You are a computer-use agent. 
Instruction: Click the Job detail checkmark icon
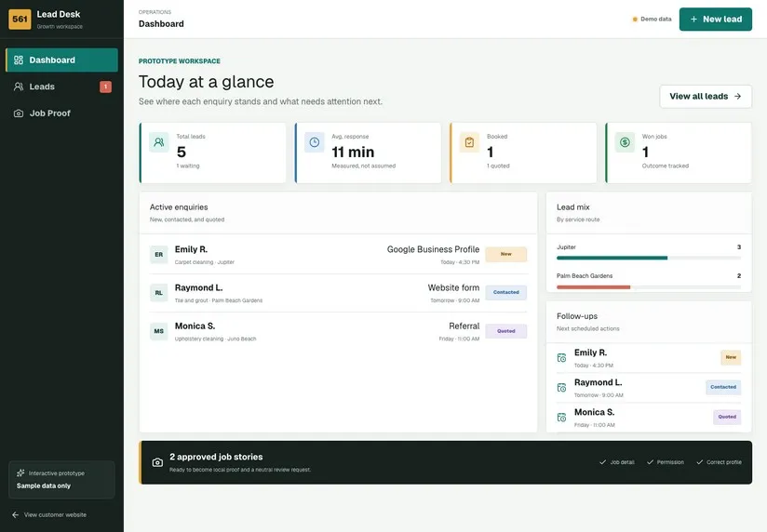[602, 462]
